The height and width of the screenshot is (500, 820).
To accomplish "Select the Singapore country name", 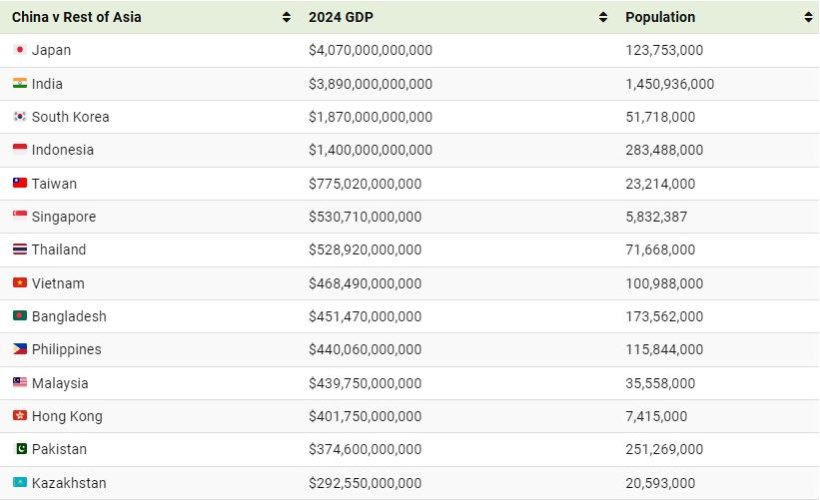I will [64, 217].
